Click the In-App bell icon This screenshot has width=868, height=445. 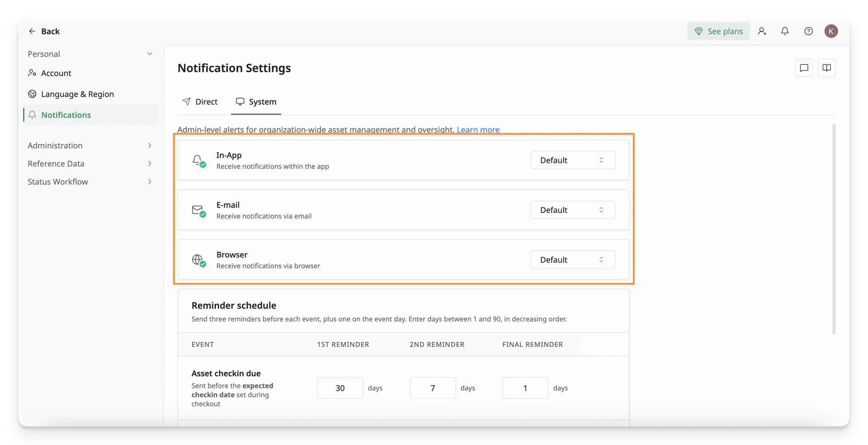point(198,161)
